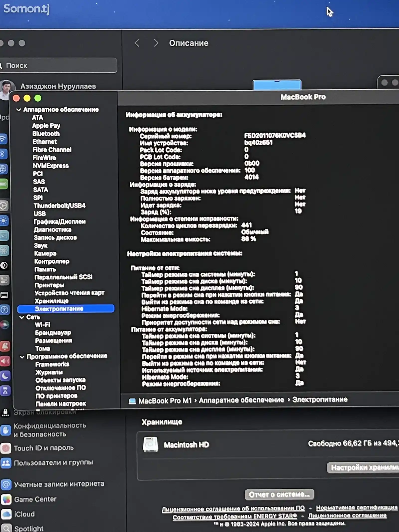Select Брандмауэр entry
The image size is (399, 532).
coord(53,333)
